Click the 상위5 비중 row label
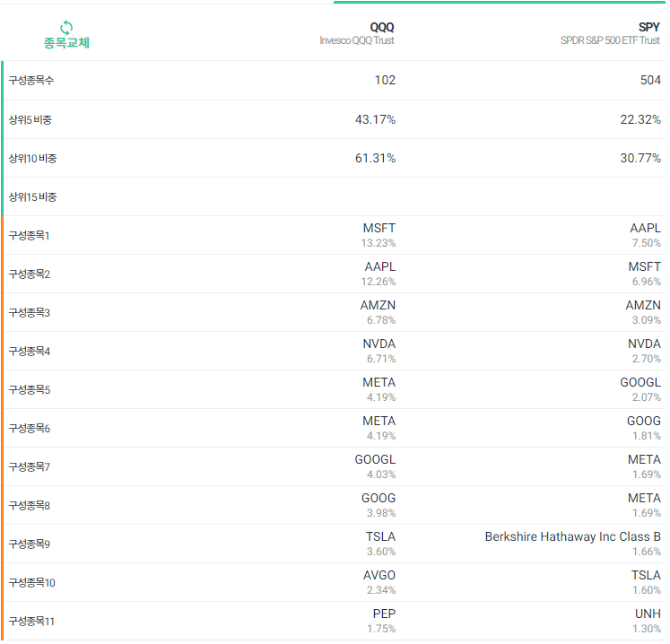 click(x=30, y=120)
